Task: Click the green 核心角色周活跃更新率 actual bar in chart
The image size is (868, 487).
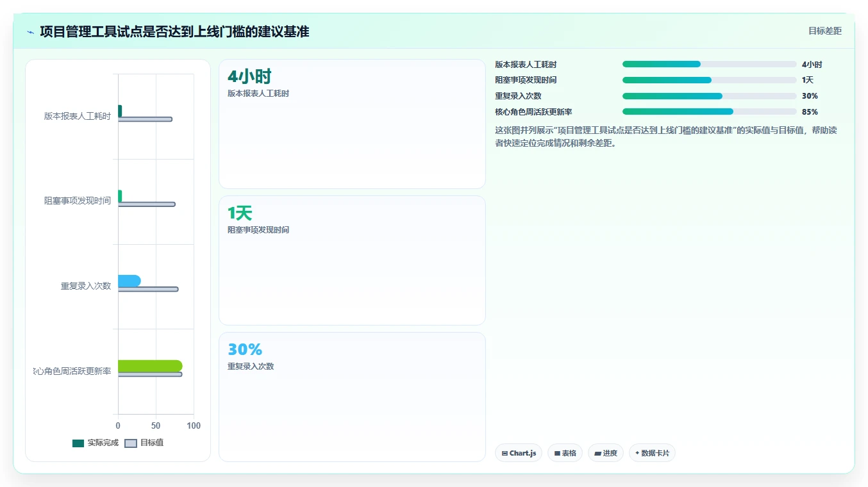Action: coord(150,366)
